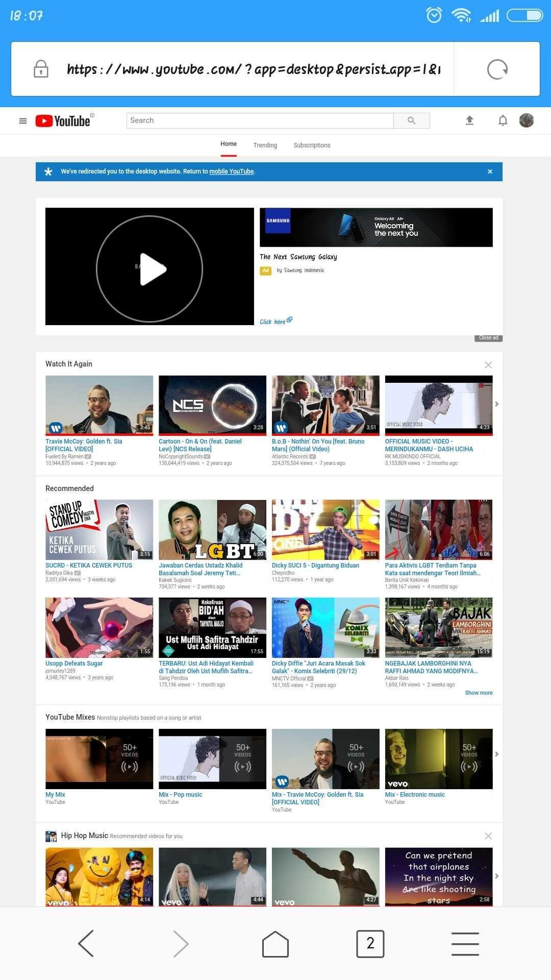Play the Samsung ad video
This screenshot has height=980, width=551.
click(149, 268)
